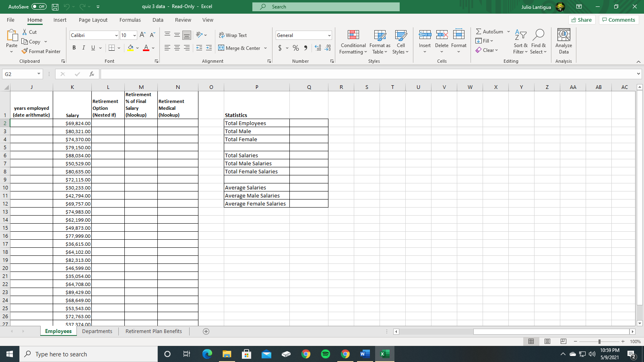Increase font size with large A
Viewport: 644px width, 362px height.
tap(142, 35)
